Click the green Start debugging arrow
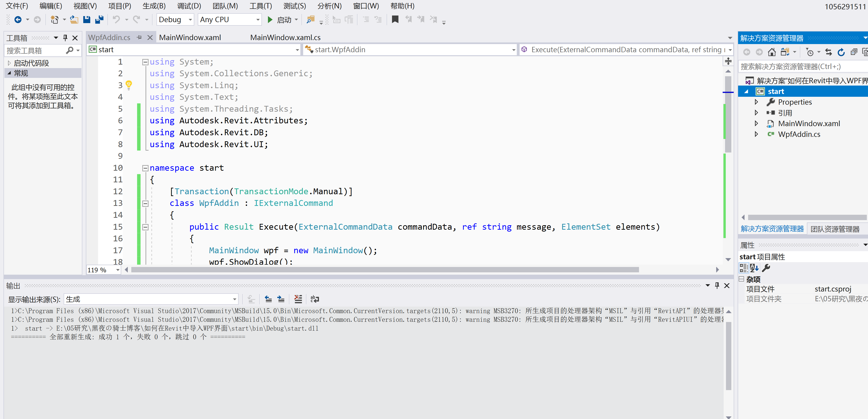 [270, 20]
